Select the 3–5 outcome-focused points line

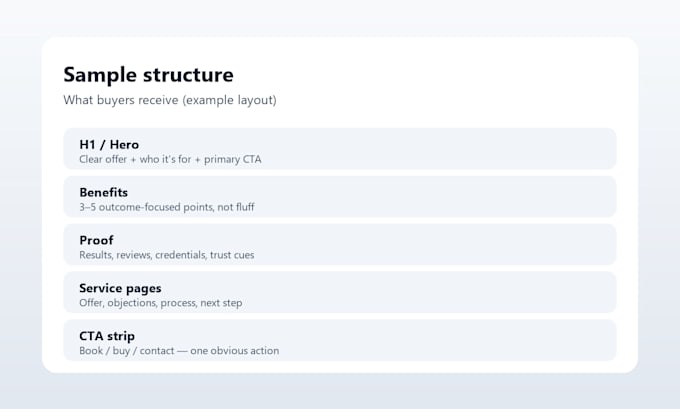[x=167, y=207]
